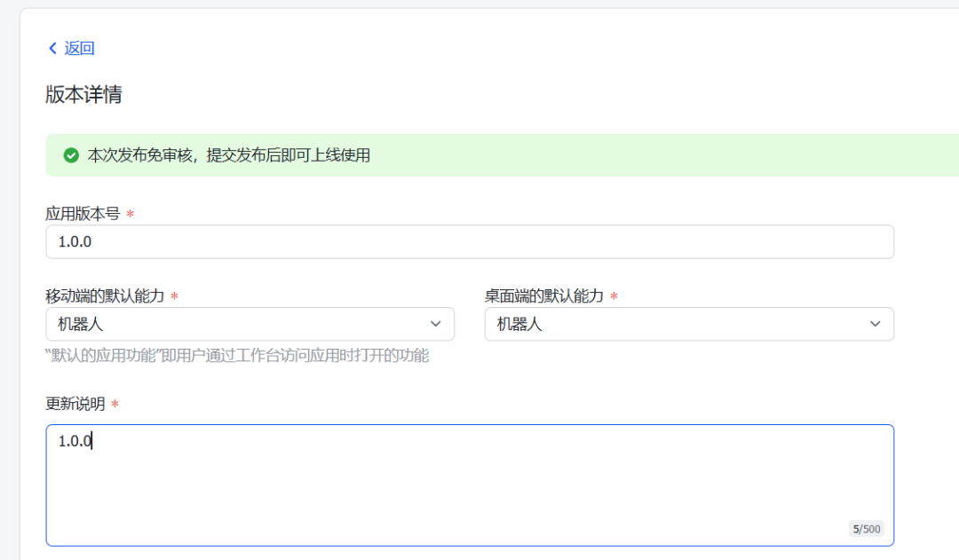Focus the 应用版本号 input field
Screen dimensions: 959x560
click(469, 241)
